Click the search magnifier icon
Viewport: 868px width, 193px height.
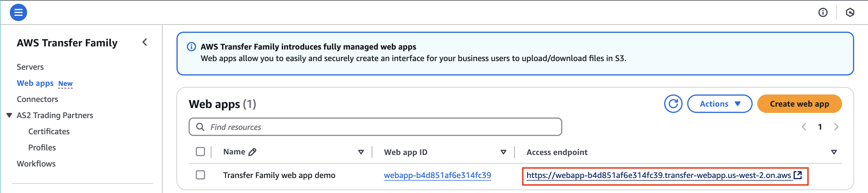[x=200, y=127]
